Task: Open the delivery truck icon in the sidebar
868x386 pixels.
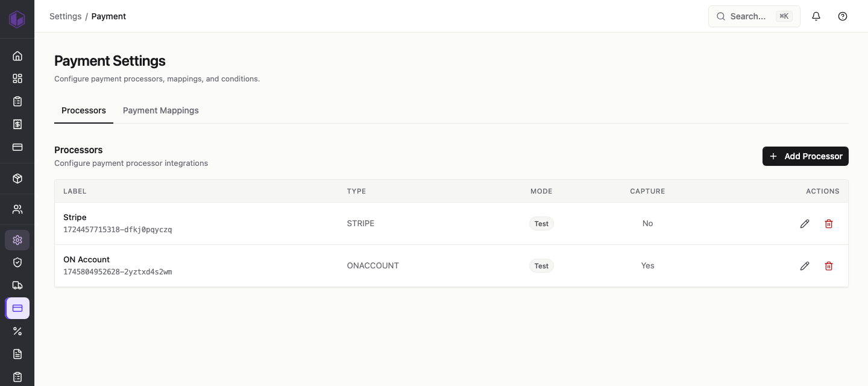Action: pos(17,285)
